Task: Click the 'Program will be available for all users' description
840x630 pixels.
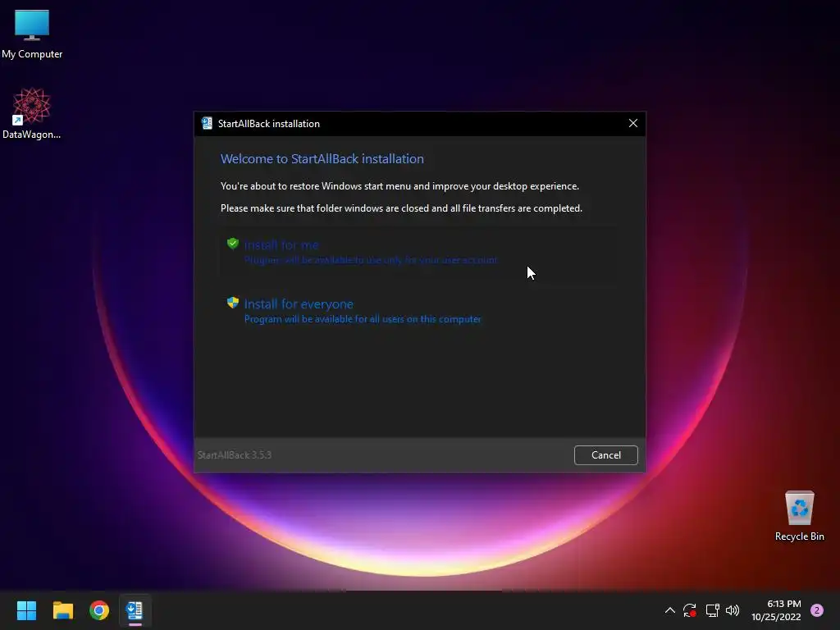Action: point(363,319)
